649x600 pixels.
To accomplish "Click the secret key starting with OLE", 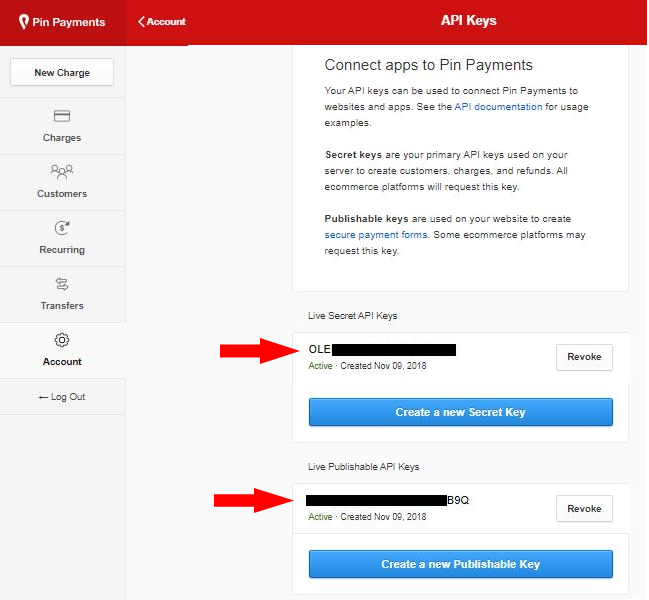I will point(382,350).
